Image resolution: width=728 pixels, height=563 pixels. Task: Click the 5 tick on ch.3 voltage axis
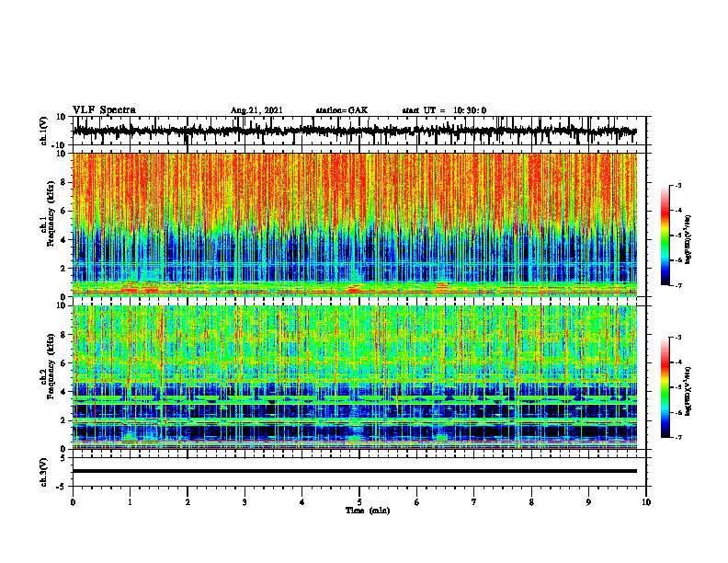point(63,458)
